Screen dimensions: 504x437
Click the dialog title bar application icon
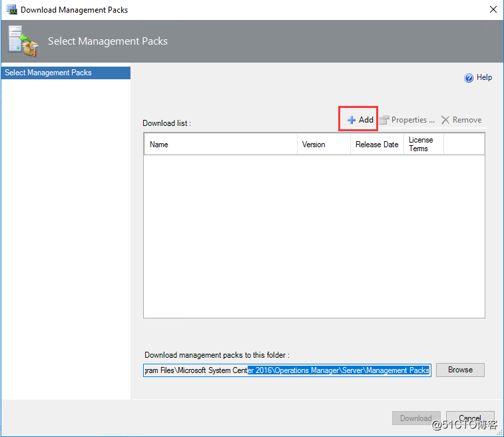pos(12,9)
